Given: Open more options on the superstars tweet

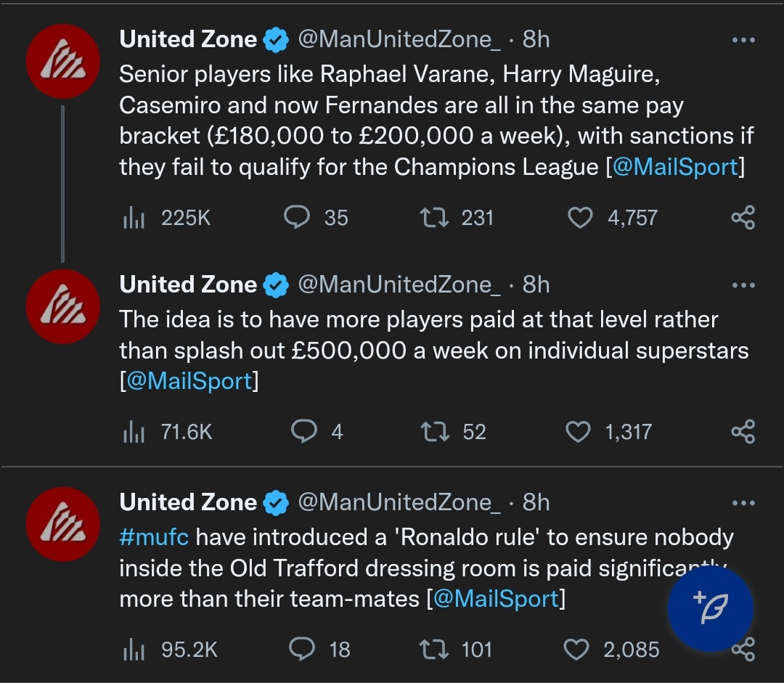Looking at the screenshot, I should click(x=743, y=286).
